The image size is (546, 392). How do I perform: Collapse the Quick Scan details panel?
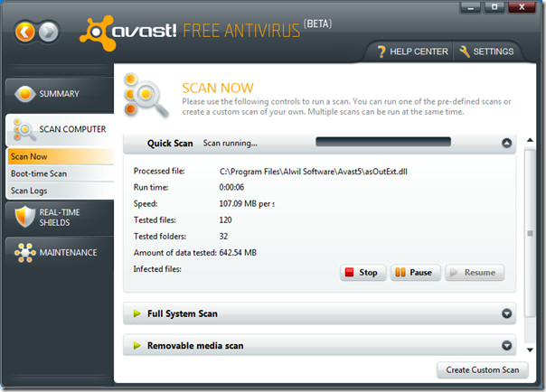click(506, 143)
